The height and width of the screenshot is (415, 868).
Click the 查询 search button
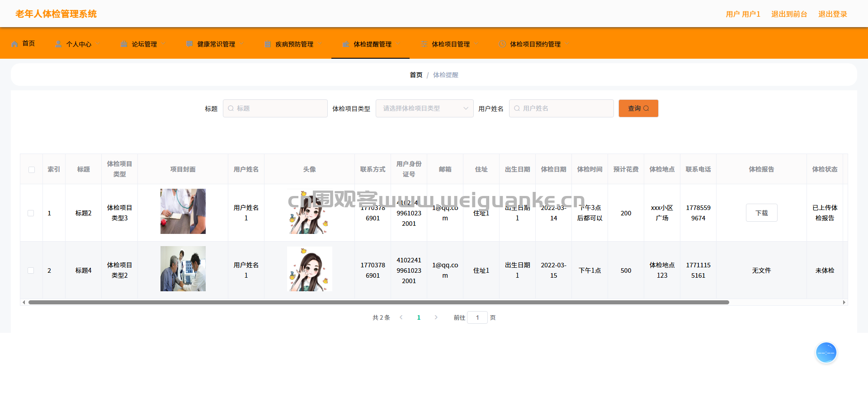(638, 108)
